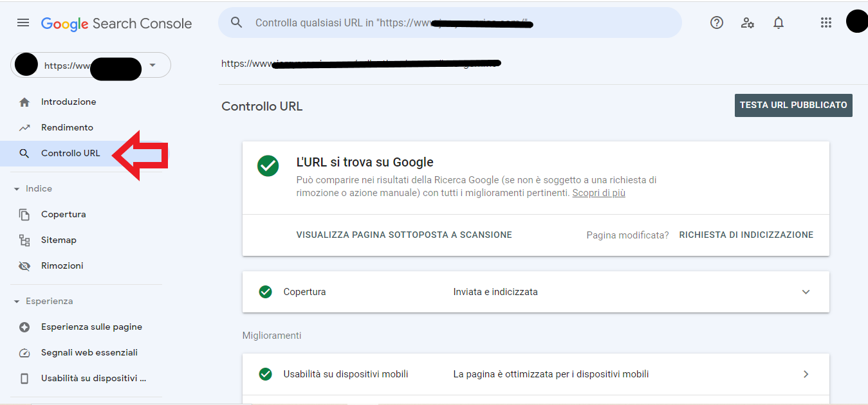Click the URL inspection search field
The width and height of the screenshot is (868, 405).
click(450, 23)
